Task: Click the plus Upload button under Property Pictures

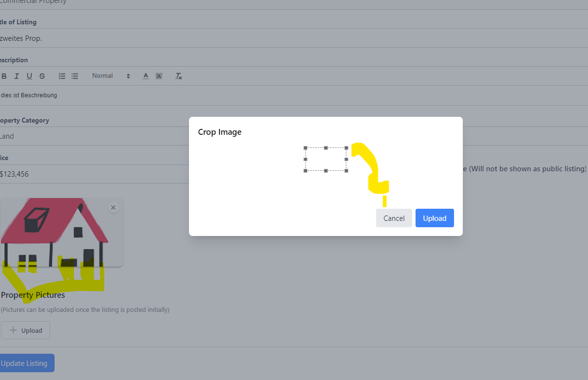Action: (x=25, y=330)
